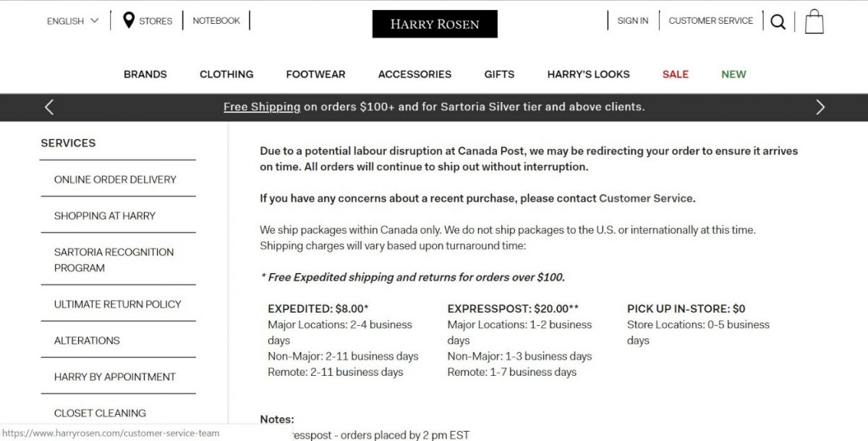The width and height of the screenshot is (868, 441).
Task: Show previous promo banner with left arrow
Action: [x=49, y=107]
